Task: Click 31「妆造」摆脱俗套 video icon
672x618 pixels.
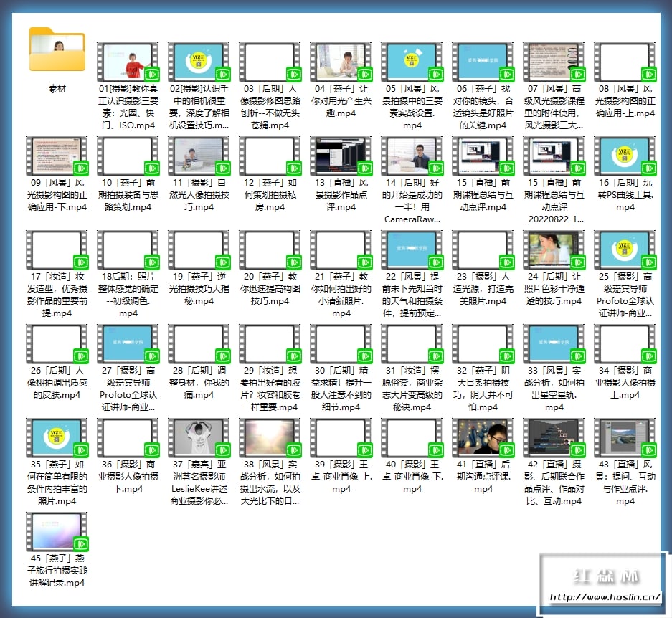Action: (x=412, y=343)
